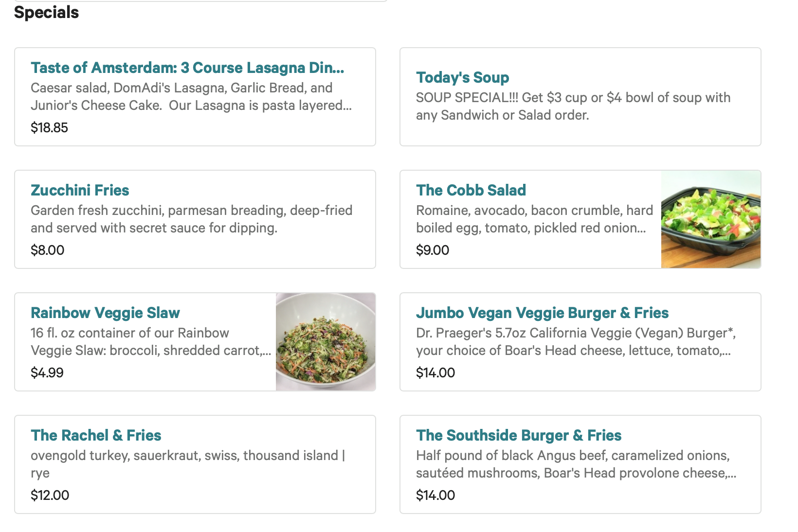The image size is (798, 532).
Task: Click the Cobb Salad photo
Action: coord(710,219)
